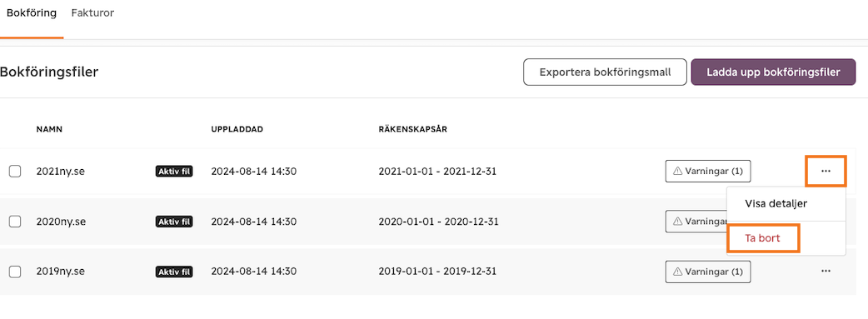The width and height of the screenshot is (868, 319).
Task: Click the Aktiv fil badge for 2019ny.se
Action: (x=174, y=272)
